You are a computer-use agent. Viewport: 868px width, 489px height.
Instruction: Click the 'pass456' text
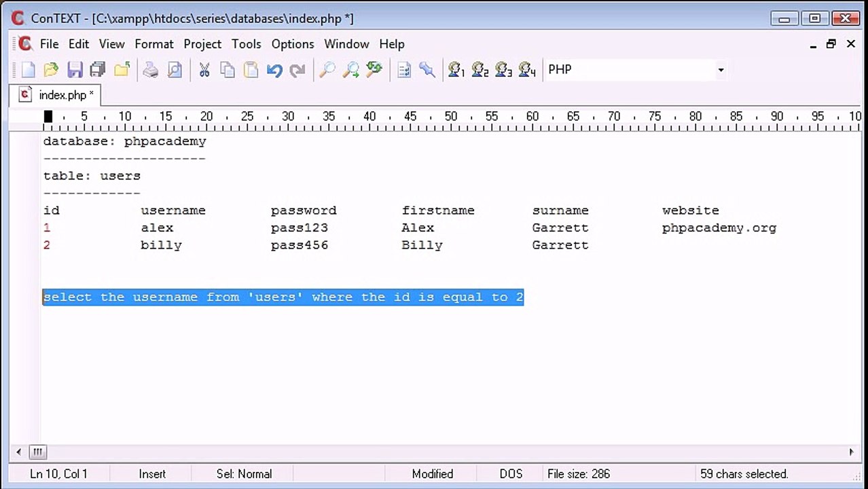coord(300,245)
